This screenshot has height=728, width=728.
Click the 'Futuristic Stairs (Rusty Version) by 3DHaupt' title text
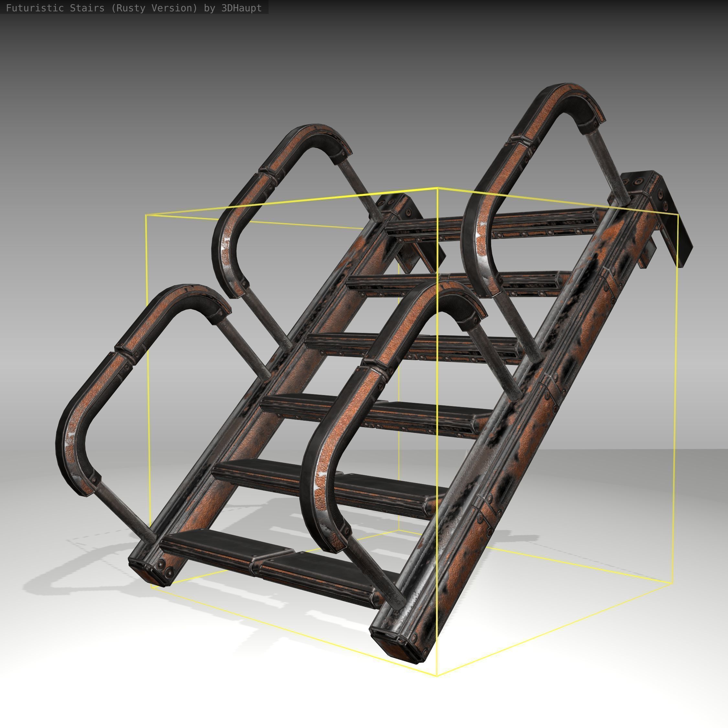(x=134, y=8)
